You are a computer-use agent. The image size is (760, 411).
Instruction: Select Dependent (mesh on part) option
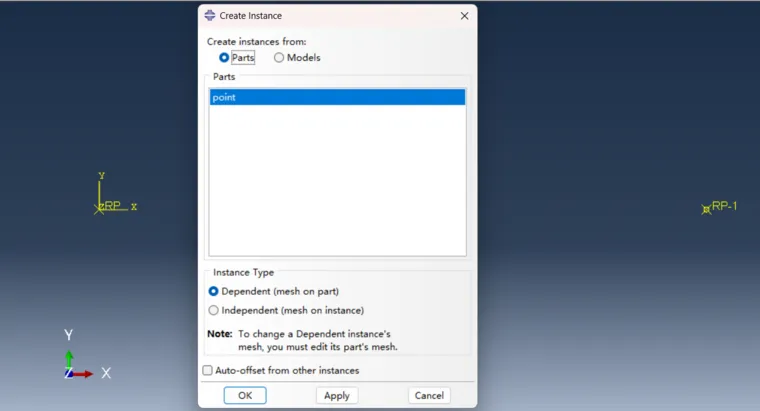coord(214,291)
